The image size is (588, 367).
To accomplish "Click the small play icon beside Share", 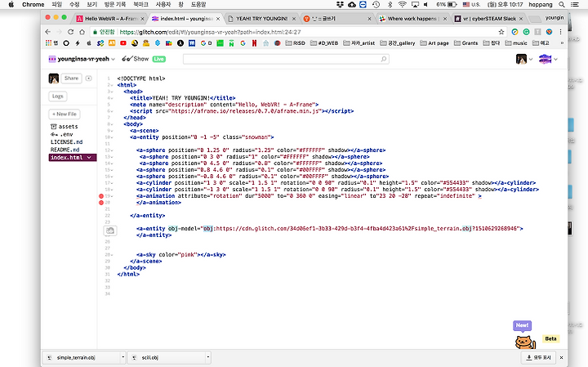I will click(88, 78).
